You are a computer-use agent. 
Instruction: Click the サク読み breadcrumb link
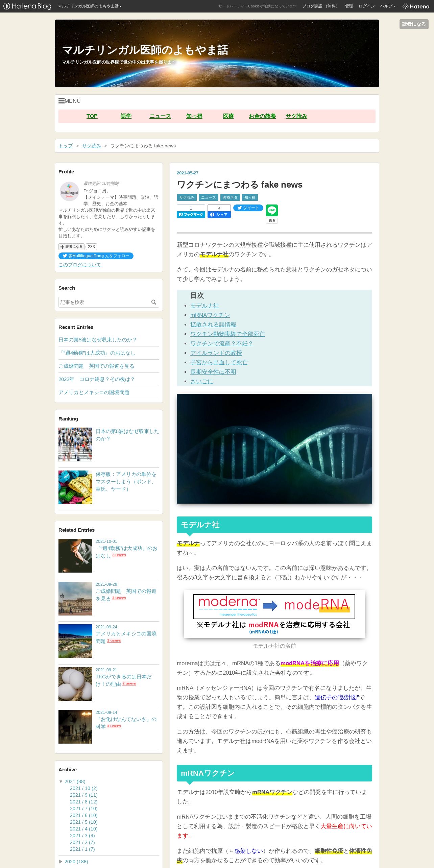coord(92,146)
